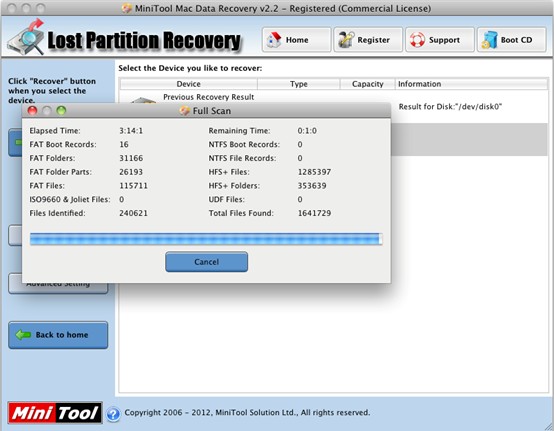Click the 'Select the Device you like to recover' label
554x431 pixels.
(x=190, y=68)
